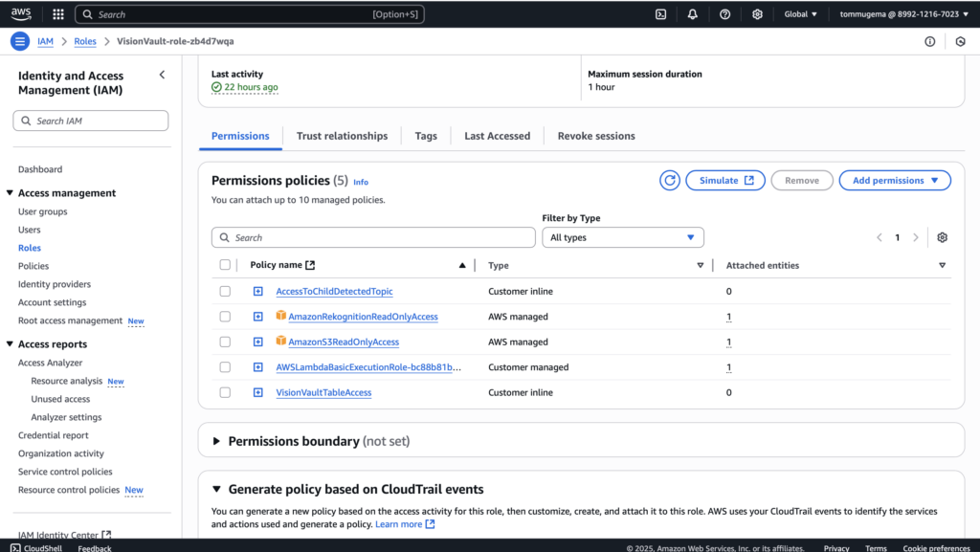
Task: Open the Filter by Type dropdown
Action: pos(622,237)
